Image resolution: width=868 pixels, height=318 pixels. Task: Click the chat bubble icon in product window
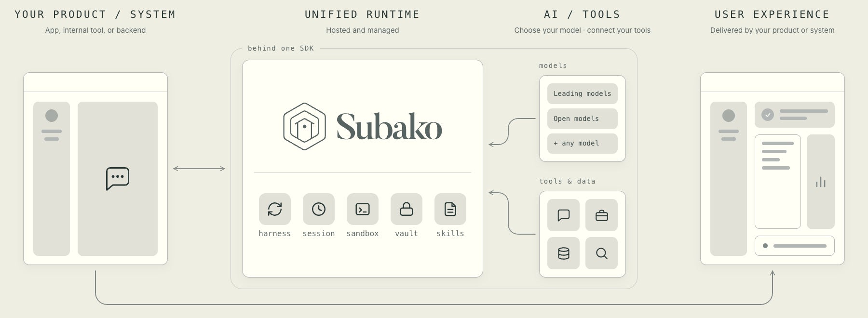[x=118, y=179]
